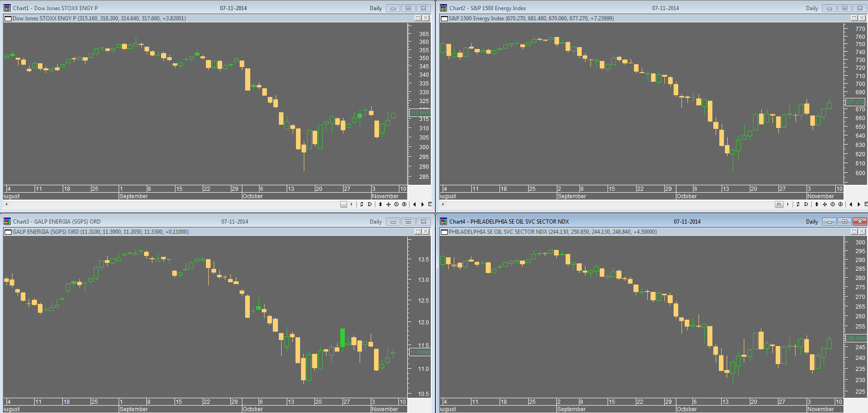This screenshot has height=413, width=868.
Task: Expand the inner Chart3 pane maximize box
Action: [x=418, y=231]
